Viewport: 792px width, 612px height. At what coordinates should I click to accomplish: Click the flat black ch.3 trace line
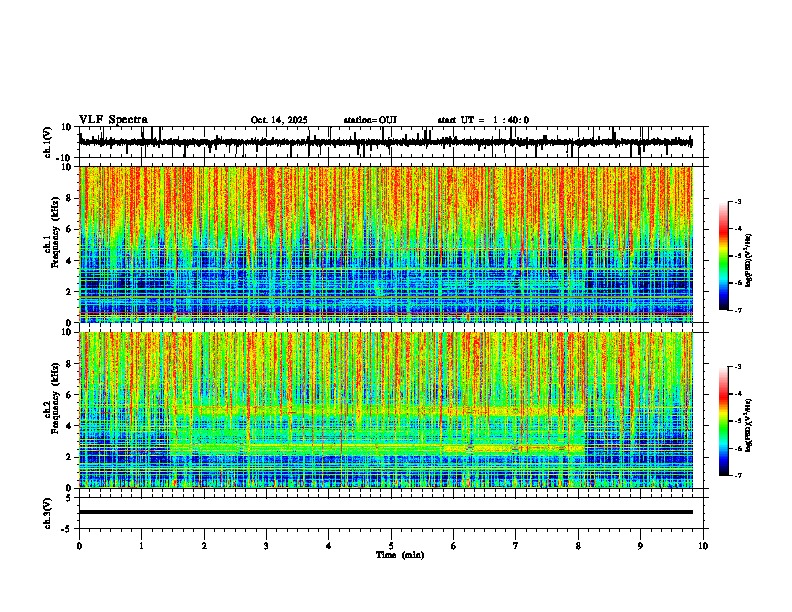pyautogui.click(x=385, y=512)
